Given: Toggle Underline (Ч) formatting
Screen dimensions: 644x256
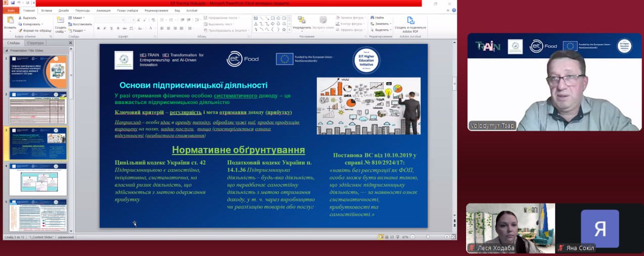Looking at the screenshot, I should pos(111,28).
